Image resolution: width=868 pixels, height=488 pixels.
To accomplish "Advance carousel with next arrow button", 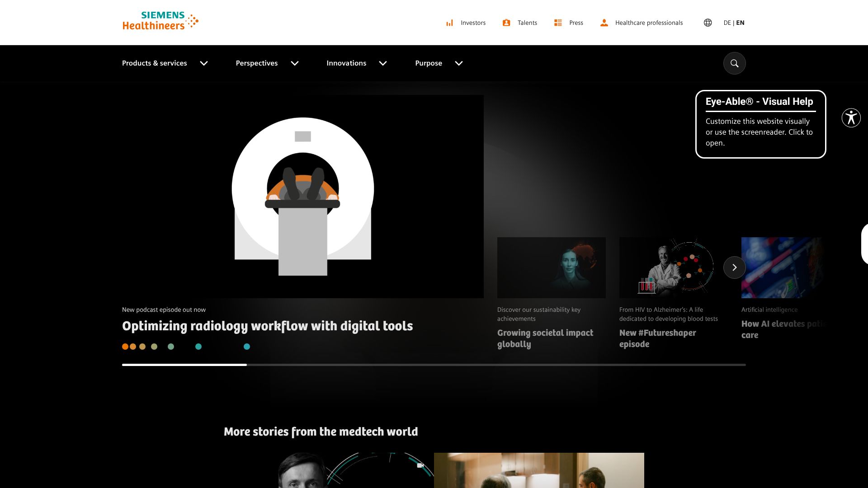I will coord(734,267).
